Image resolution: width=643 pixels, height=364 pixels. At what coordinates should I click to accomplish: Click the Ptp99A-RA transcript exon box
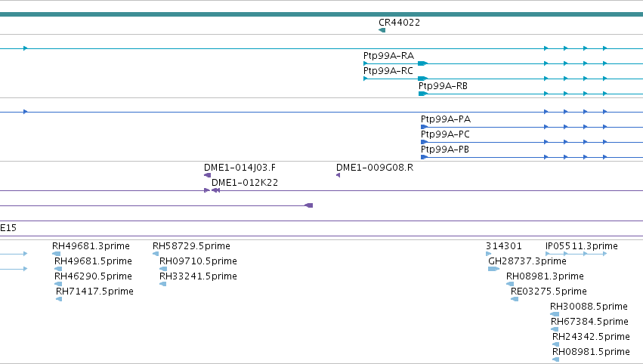(x=423, y=63)
